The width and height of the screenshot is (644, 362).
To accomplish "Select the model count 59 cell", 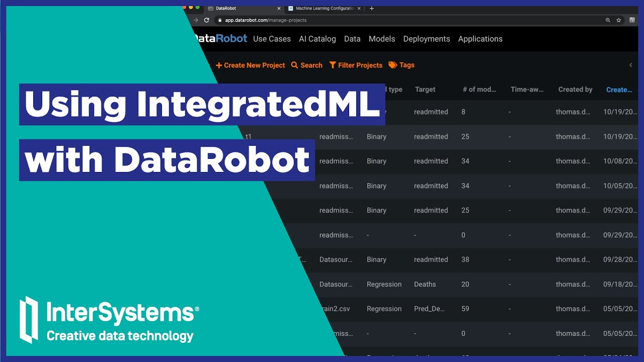I will point(465,309).
